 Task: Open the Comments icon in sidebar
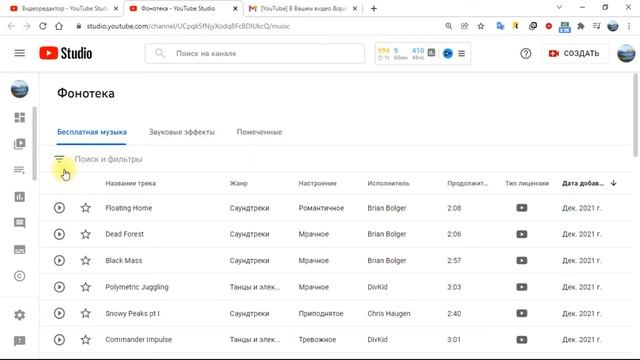click(x=20, y=223)
